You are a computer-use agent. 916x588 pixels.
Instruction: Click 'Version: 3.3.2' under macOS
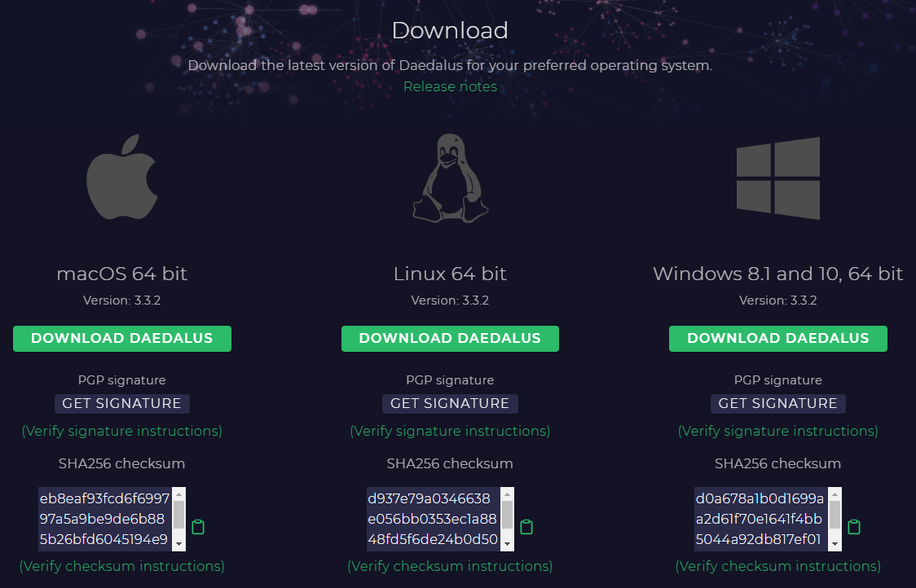click(x=122, y=301)
